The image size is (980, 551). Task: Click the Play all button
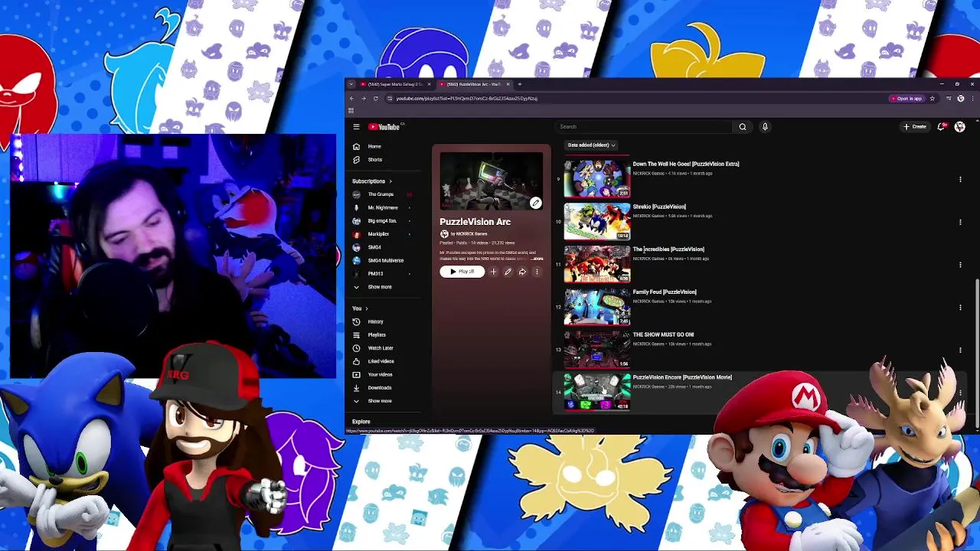pyautogui.click(x=462, y=272)
